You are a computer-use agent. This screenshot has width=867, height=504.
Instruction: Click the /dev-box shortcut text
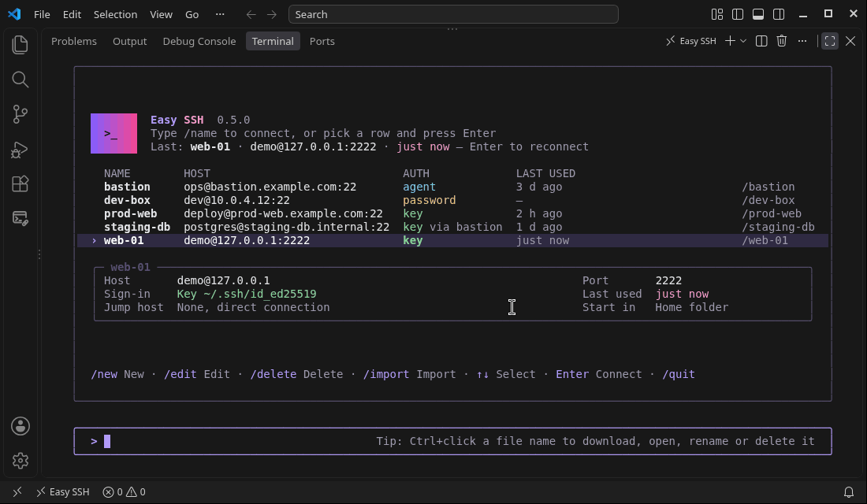(x=768, y=200)
